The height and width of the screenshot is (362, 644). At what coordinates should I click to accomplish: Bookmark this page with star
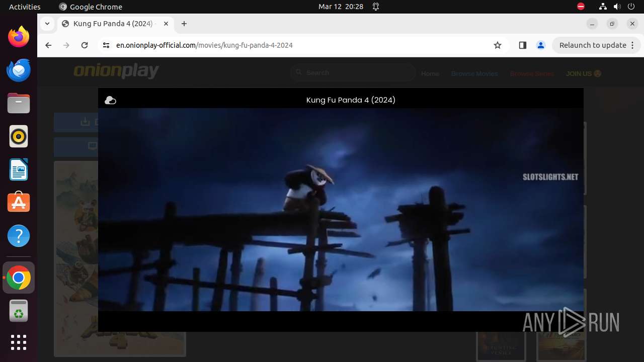pyautogui.click(x=498, y=45)
